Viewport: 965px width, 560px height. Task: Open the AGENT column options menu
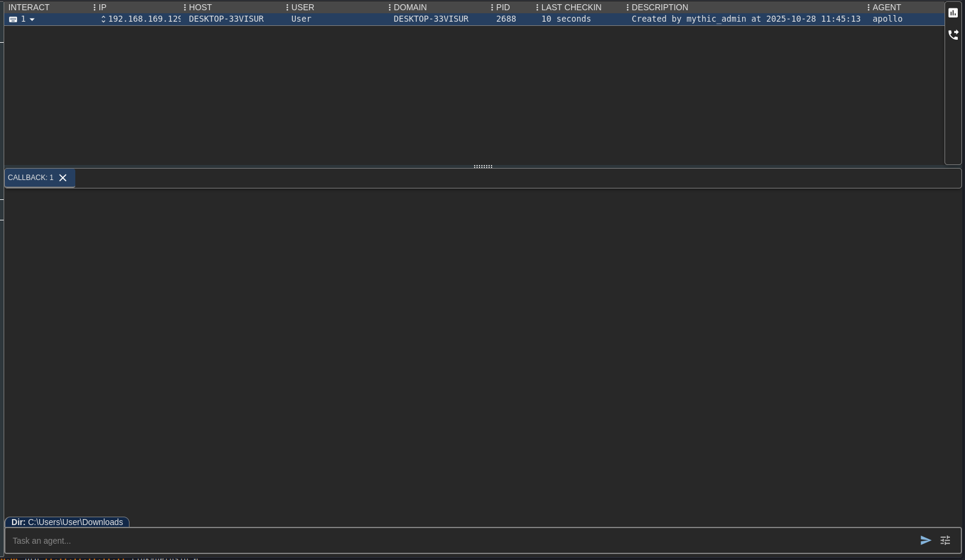[x=869, y=7]
